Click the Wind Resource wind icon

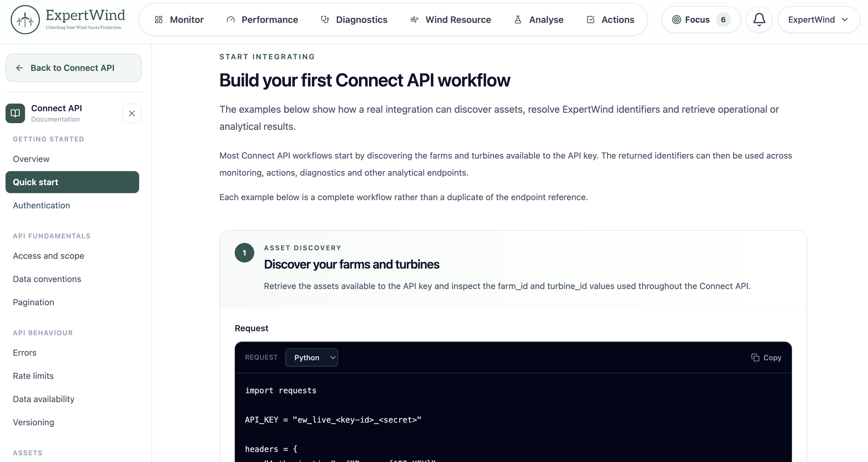tap(414, 20)
